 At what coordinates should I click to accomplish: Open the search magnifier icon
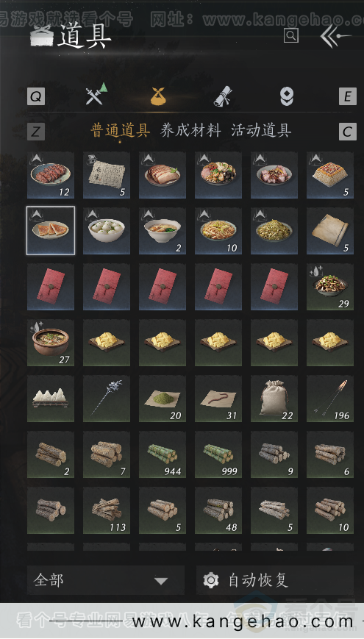[290, 35]
